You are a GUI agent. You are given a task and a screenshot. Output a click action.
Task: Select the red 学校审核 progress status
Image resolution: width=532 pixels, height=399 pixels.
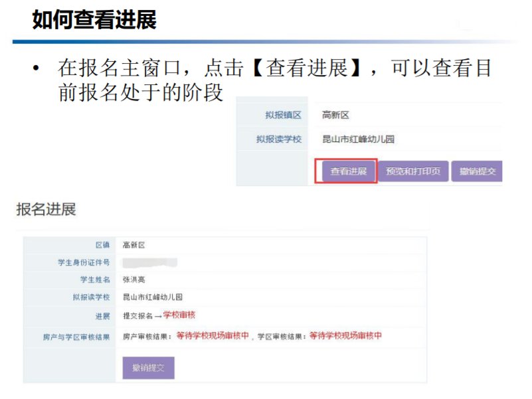point(179,315)
